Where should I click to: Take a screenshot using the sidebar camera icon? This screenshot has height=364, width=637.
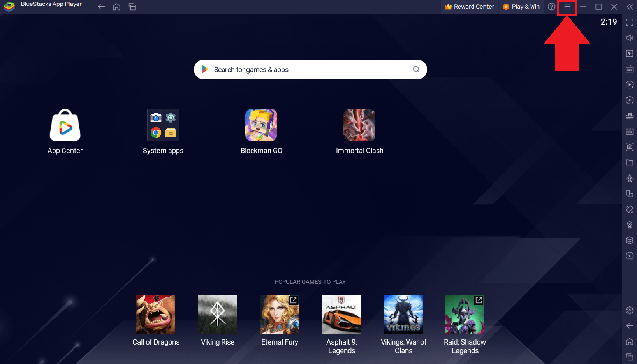tap(630, 147)
